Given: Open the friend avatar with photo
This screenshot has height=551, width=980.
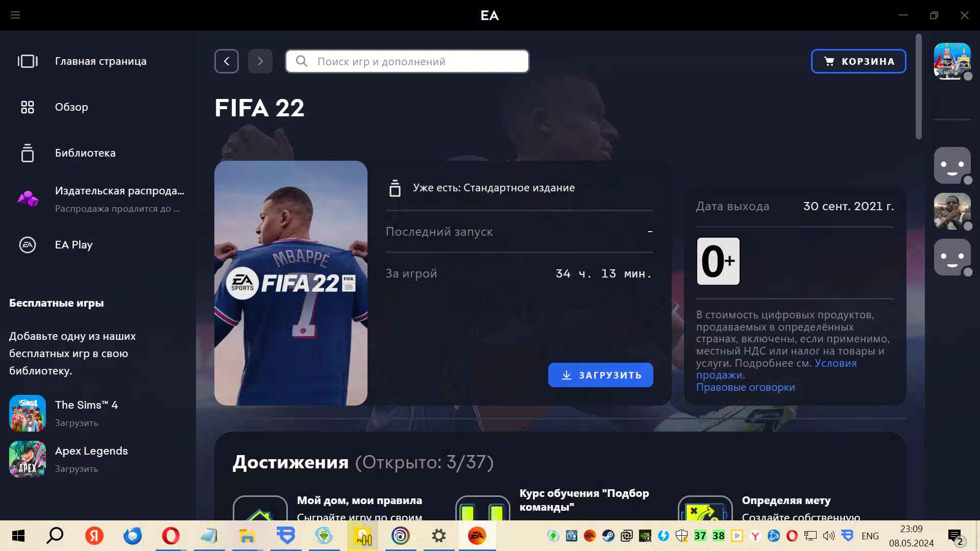Looking at the screenshot, I should tap(952, 211).
